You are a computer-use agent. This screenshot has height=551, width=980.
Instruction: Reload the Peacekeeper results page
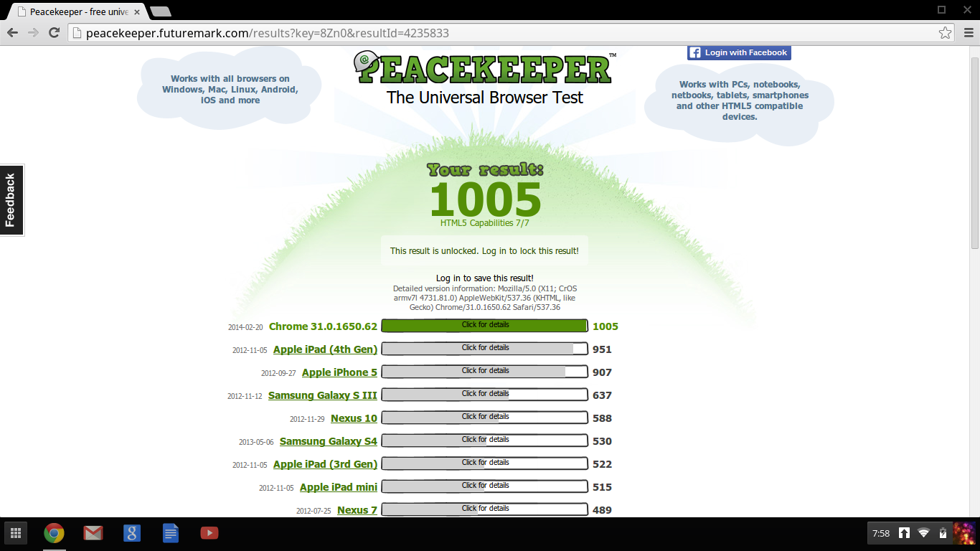click(54, 33)
